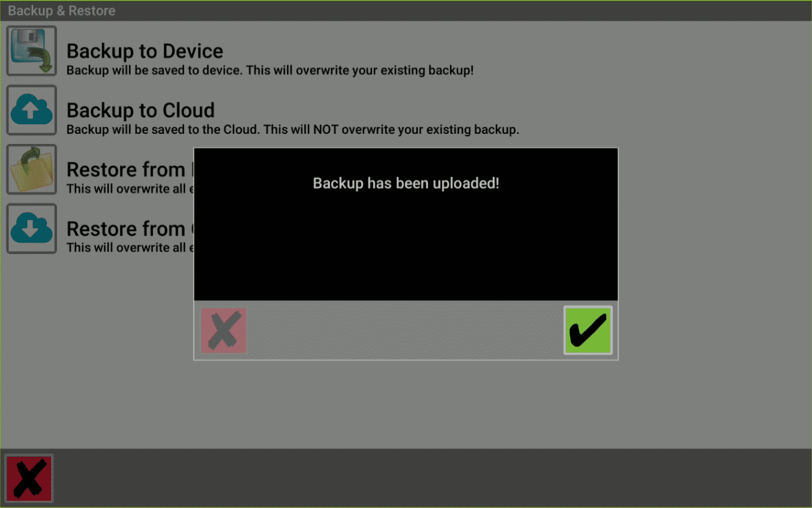Click the faded red X in dialog
This screenshot has width=812, height=508.
[x=223, y=330]
